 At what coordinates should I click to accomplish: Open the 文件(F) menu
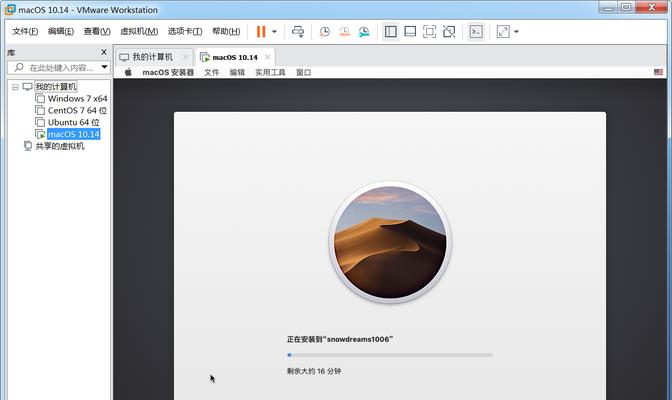click(x=25, y=31)
